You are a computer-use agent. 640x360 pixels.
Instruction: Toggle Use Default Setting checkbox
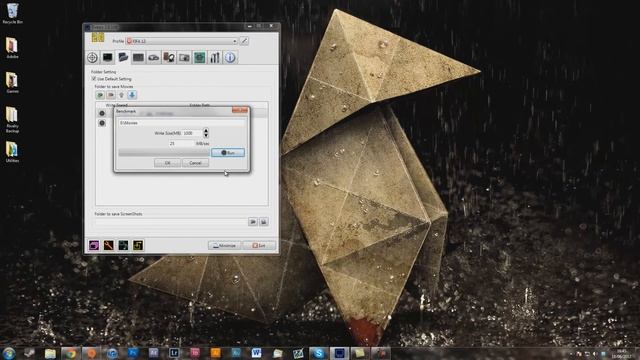(x=93, y=79)
